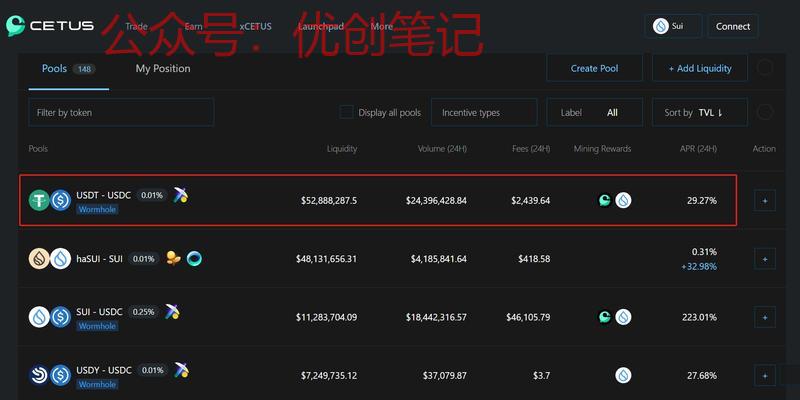This screenshot has width=800, height=400.
Task: Click CETUS reward icon in SUI - USDC row
Action: (605, 317)
